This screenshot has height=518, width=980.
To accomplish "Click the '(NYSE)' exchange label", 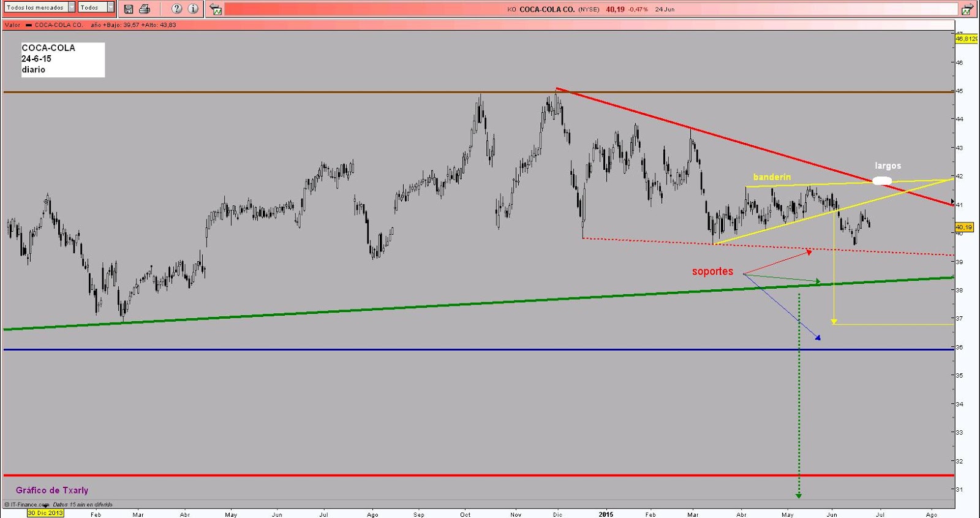I will (x=589, y=9).
